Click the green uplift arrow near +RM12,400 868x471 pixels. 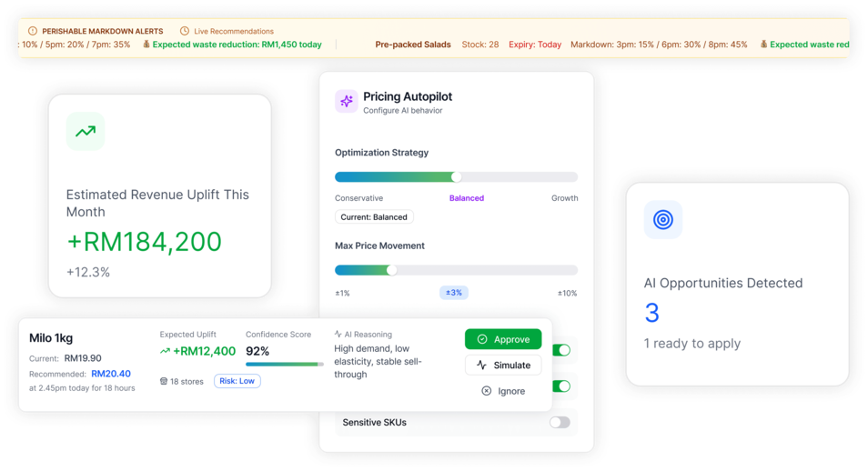(165, 351)
